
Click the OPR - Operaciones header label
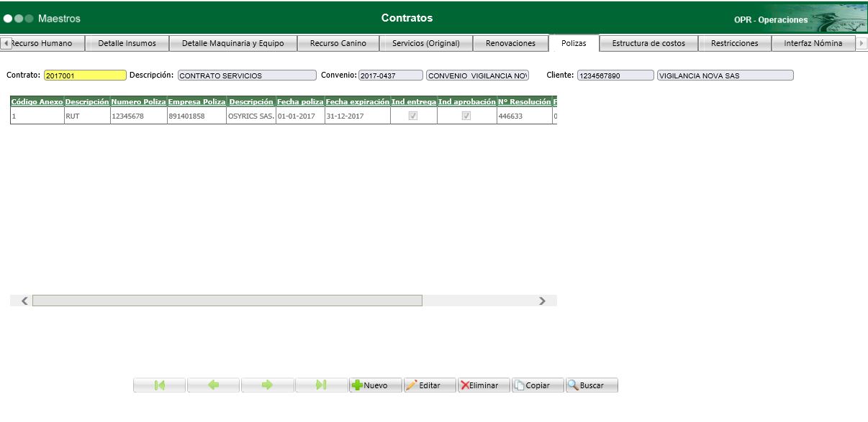tap(771, 20)
